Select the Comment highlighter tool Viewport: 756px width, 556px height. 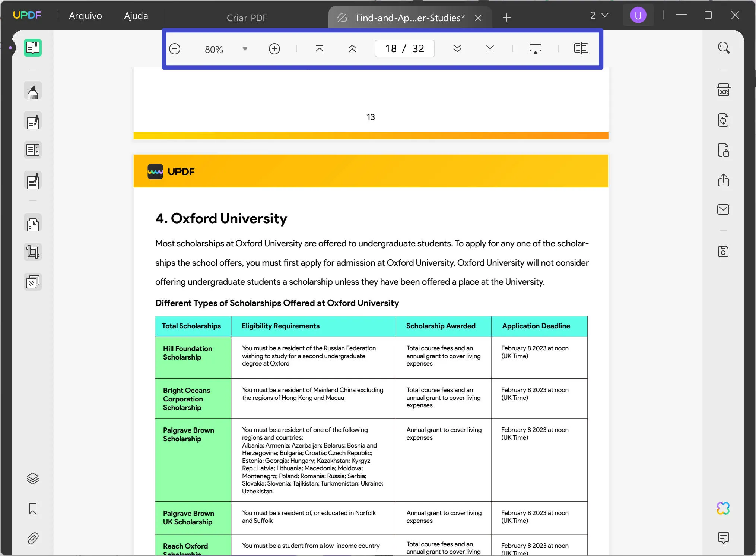(33, 91)
